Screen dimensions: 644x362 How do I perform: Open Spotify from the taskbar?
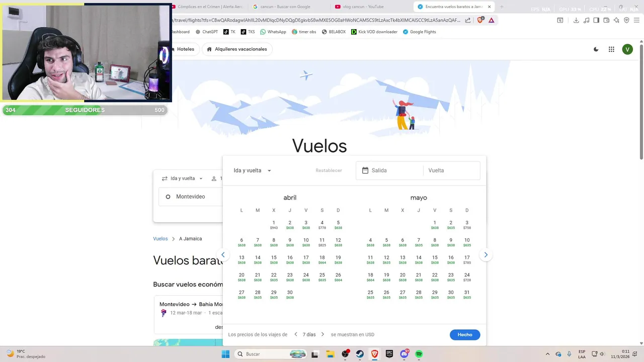tap(419, 354)
